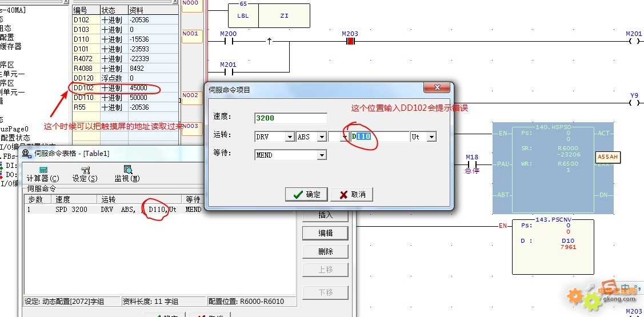
Task: Click the D110 operand input field
Action: [380, 137]
